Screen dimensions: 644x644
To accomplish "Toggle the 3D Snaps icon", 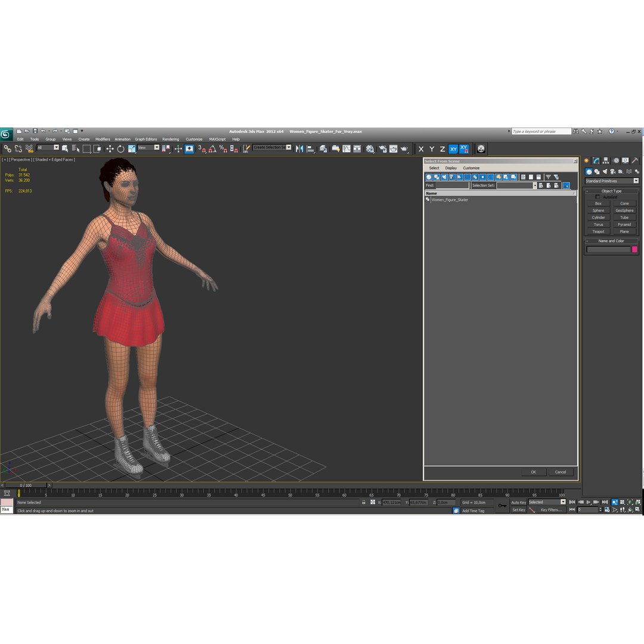I will click(202, 148).
